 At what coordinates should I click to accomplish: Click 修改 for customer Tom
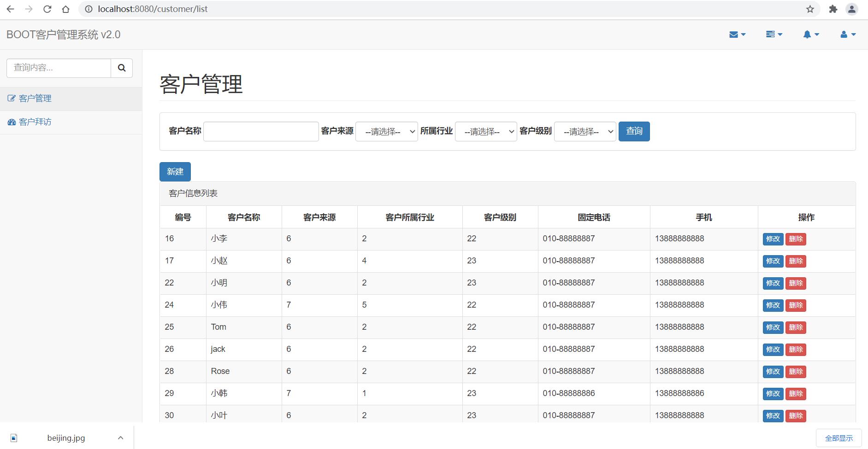[773, 327]
